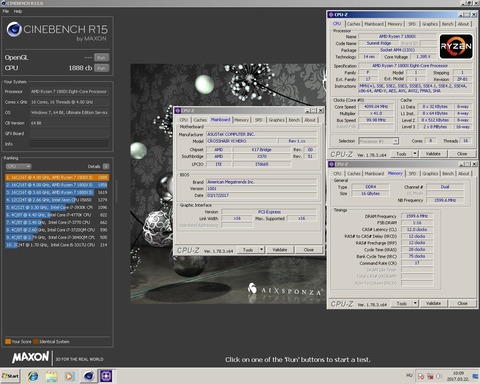Click Tools button in Memory CPU-Z window

tap(402, 303)
